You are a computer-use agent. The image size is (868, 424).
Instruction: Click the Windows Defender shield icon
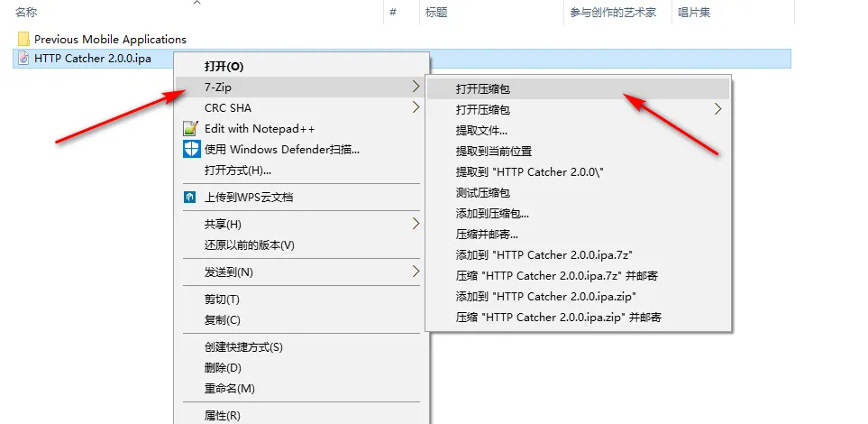pyautogui.click(x=191, y=149)
